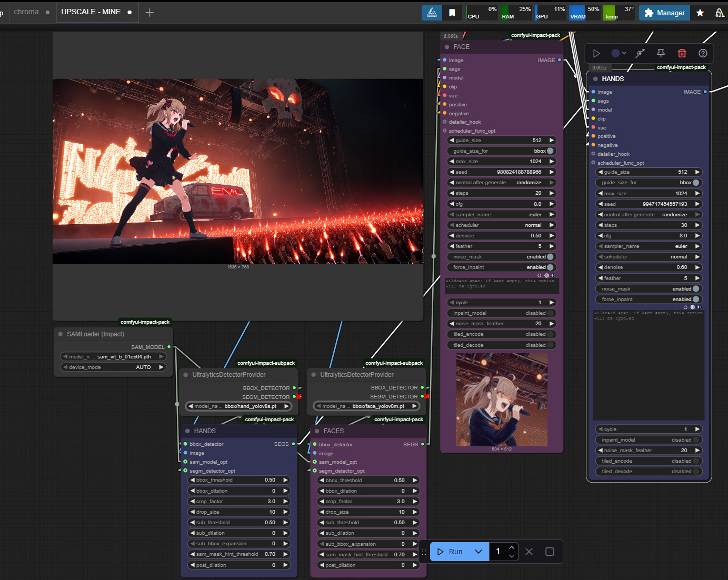The width and height of the screenshot is (728, 580).
Task: Click the crop_factor 3.0 field in the HANDS detector node
Action: [x=239, y=502]
